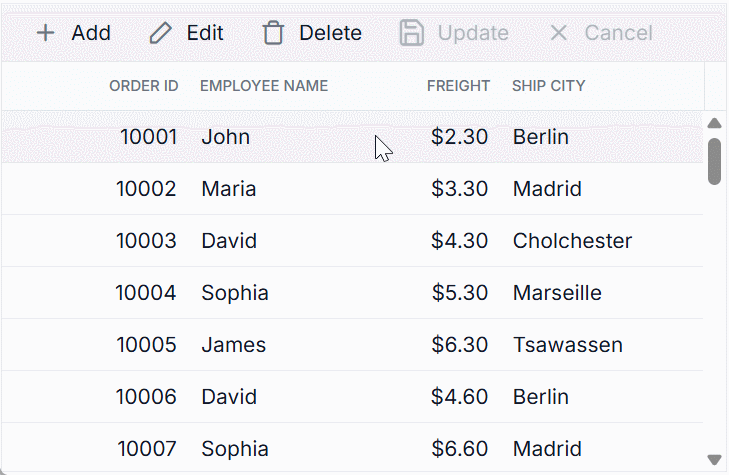Click the Cancel X icon
The image size is (729, 475).
coord(559,33)
